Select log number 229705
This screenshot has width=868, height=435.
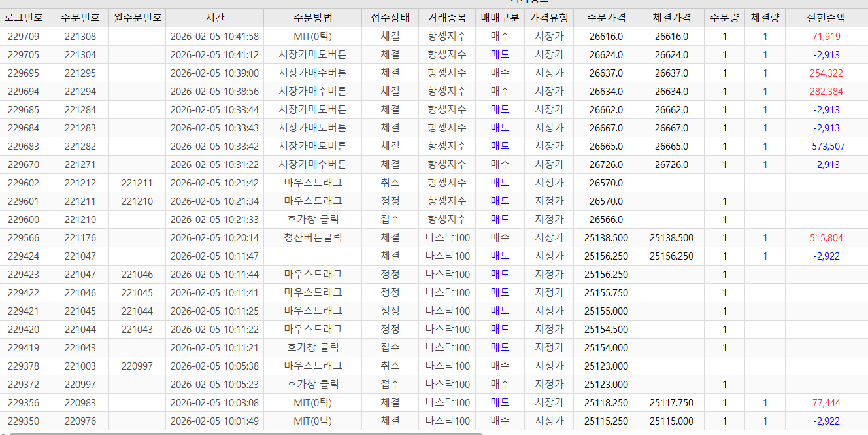pyautogui.click(x=24, y=55)
